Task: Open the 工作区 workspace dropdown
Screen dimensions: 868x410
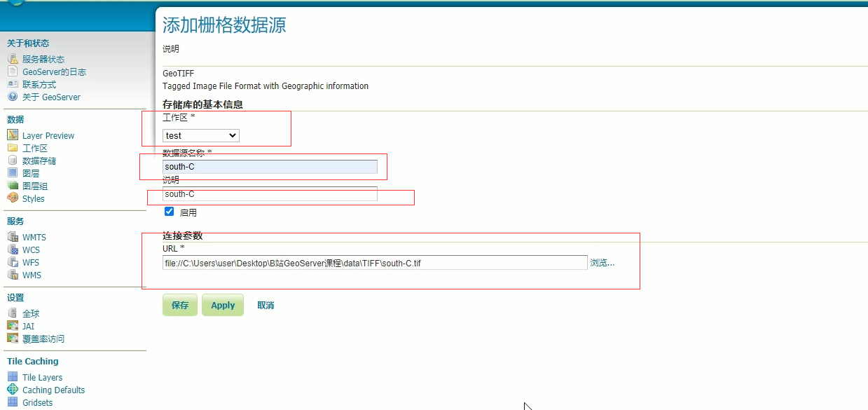Action: tap(201, 135)
